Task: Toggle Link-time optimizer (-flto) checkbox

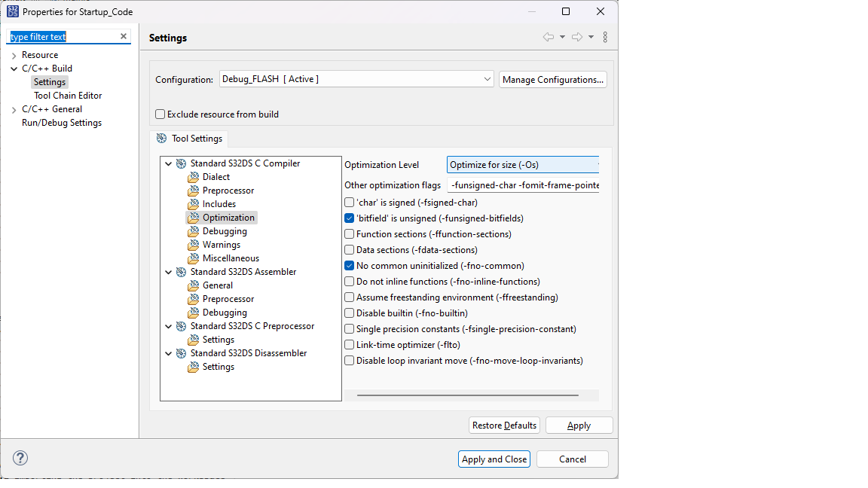Action: 350,345
